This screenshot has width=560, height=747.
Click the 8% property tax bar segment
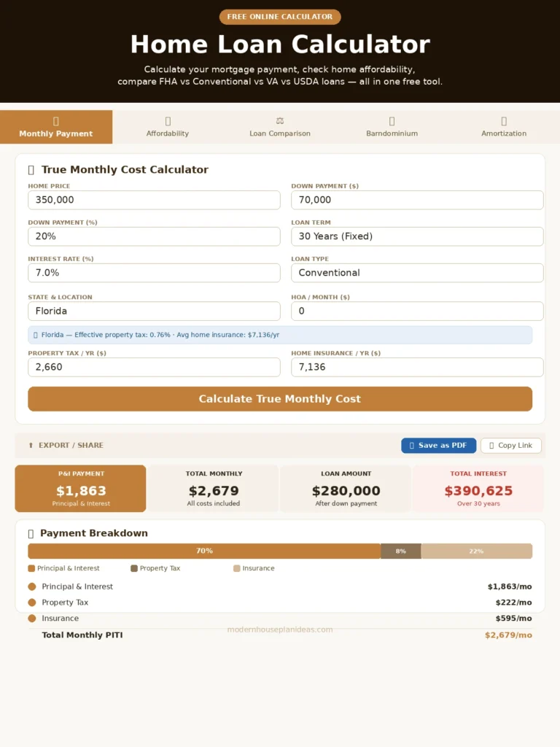click(401, 551)
